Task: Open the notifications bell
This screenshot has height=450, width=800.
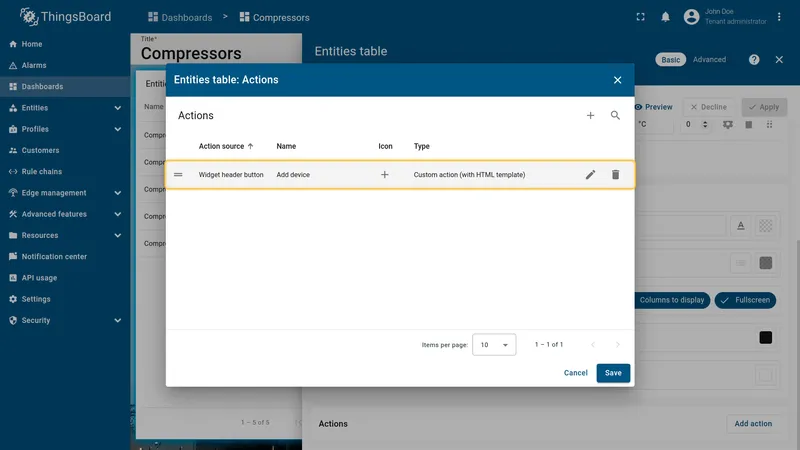Action: click(x=665, y=17)
